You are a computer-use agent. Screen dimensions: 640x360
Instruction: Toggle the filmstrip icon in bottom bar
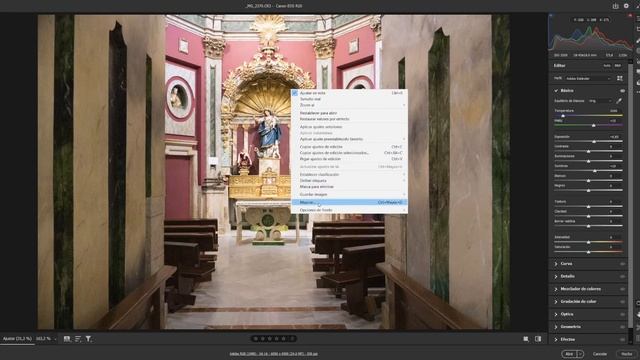(67, 339)
